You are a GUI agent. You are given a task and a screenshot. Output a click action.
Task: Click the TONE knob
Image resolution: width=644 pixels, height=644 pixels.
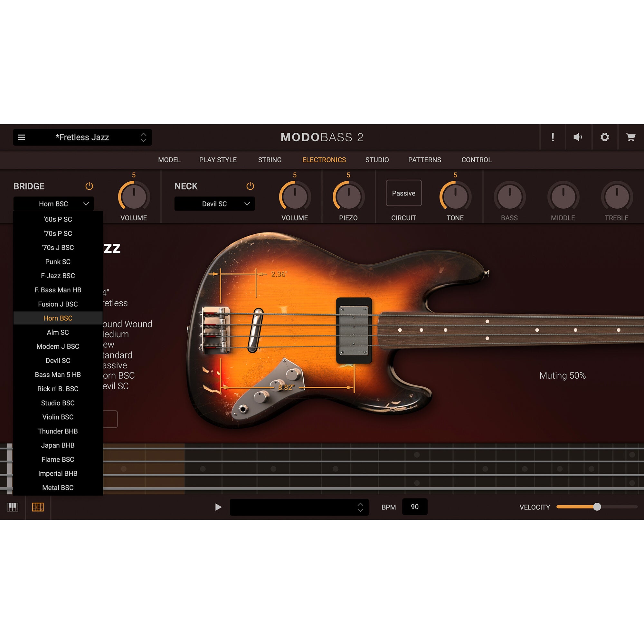[x=455, y=196]
